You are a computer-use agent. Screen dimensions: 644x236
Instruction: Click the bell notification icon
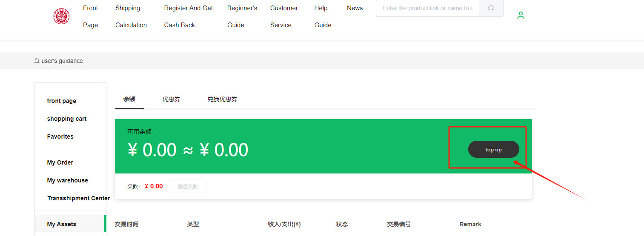point(37,61)
